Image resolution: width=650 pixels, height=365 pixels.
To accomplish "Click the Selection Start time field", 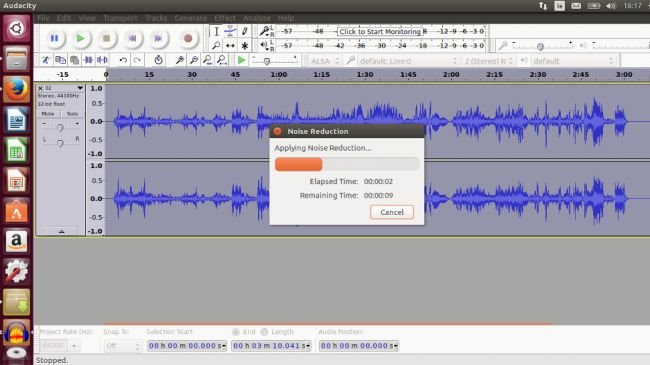I will 187,346.
